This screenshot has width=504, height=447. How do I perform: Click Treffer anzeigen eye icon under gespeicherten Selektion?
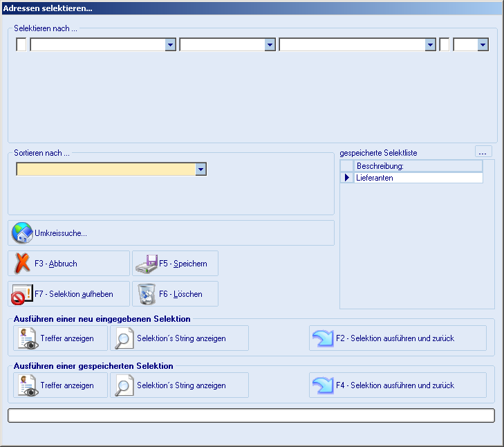28,385
